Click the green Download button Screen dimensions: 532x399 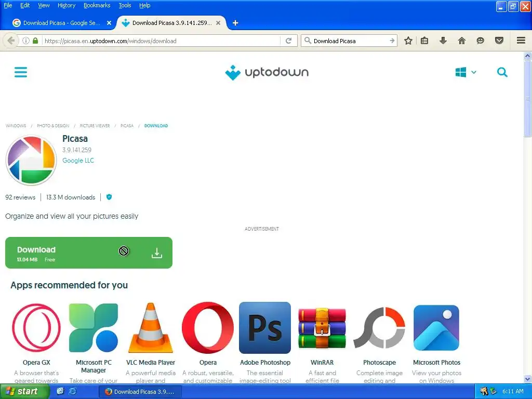89,253
